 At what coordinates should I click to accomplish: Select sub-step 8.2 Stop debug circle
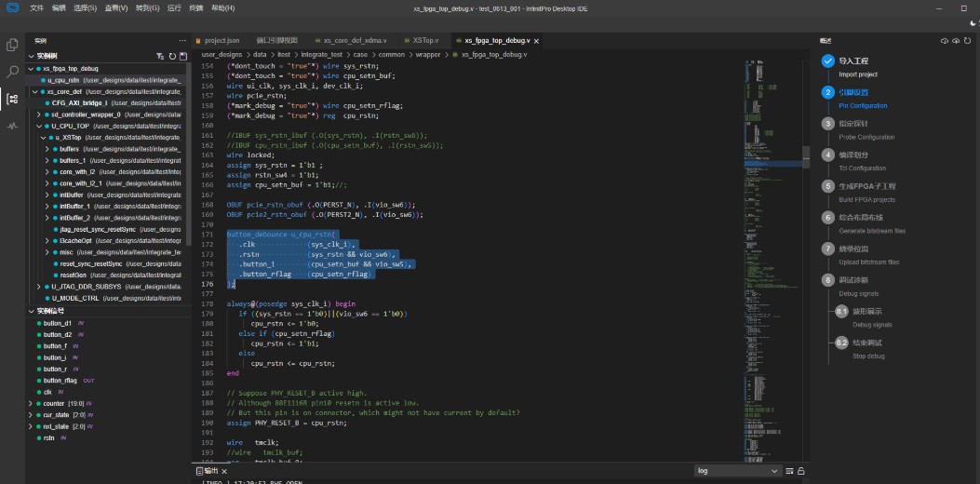click(x=842, y=343)
